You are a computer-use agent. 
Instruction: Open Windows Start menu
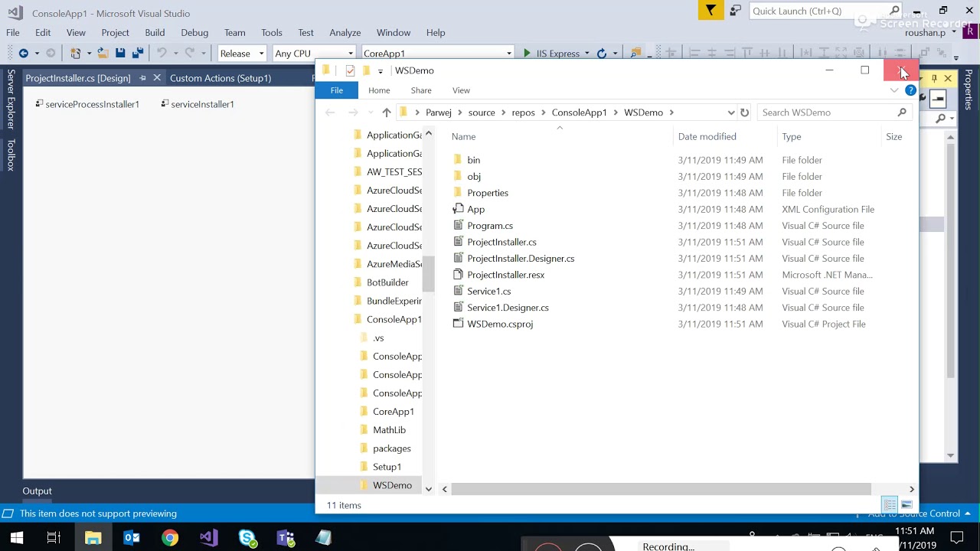(17, 538)
